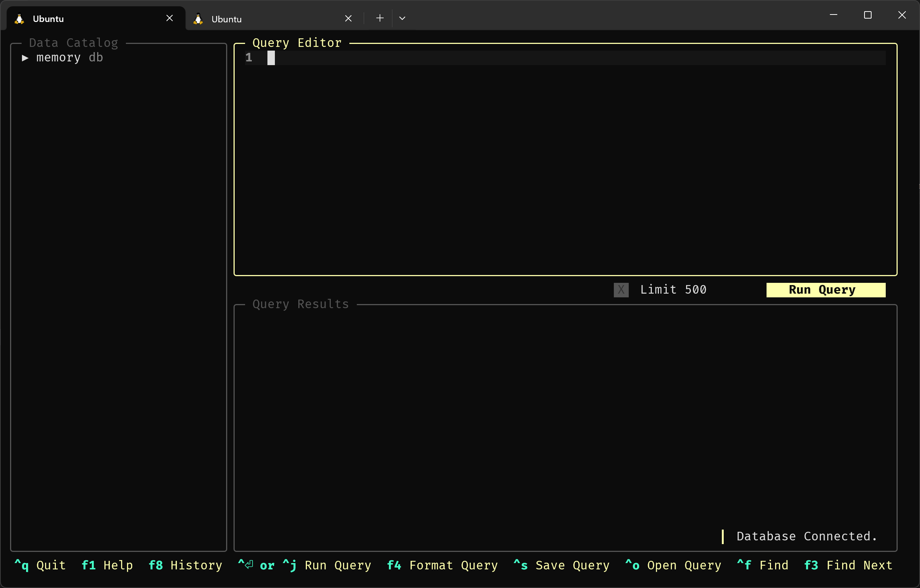Collapse the memory db disclosure triangle
This screenshot has height=588, width=920.
pos(25,58)
